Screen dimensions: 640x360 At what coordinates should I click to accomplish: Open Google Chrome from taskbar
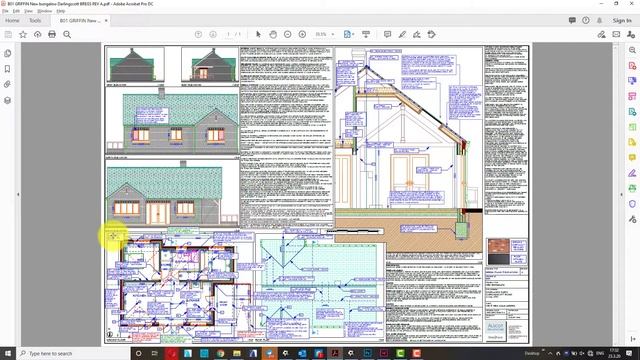[220, 353]
